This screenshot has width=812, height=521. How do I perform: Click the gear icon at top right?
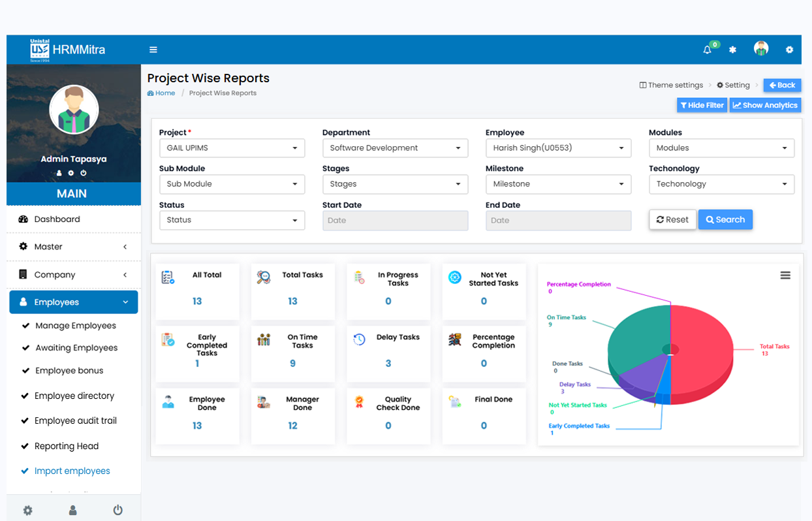click(789, 50)
